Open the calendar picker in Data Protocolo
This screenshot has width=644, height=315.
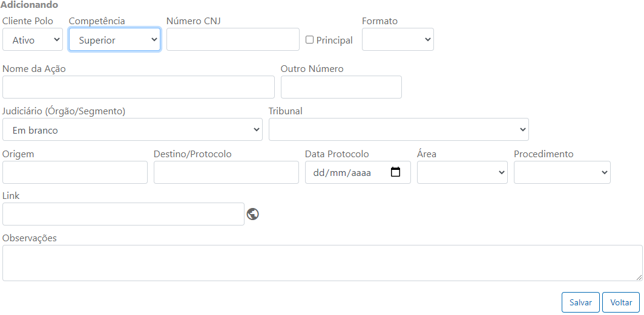tap(396, 172)
